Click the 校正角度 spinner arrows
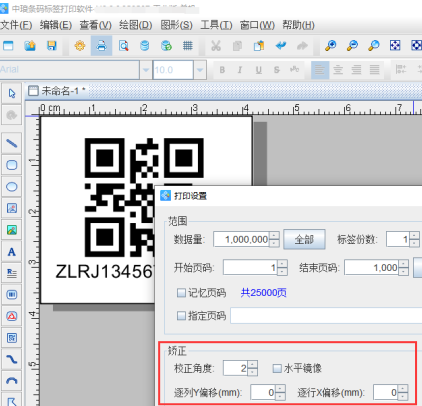The image size is (422, 406). tap(253, 368)
